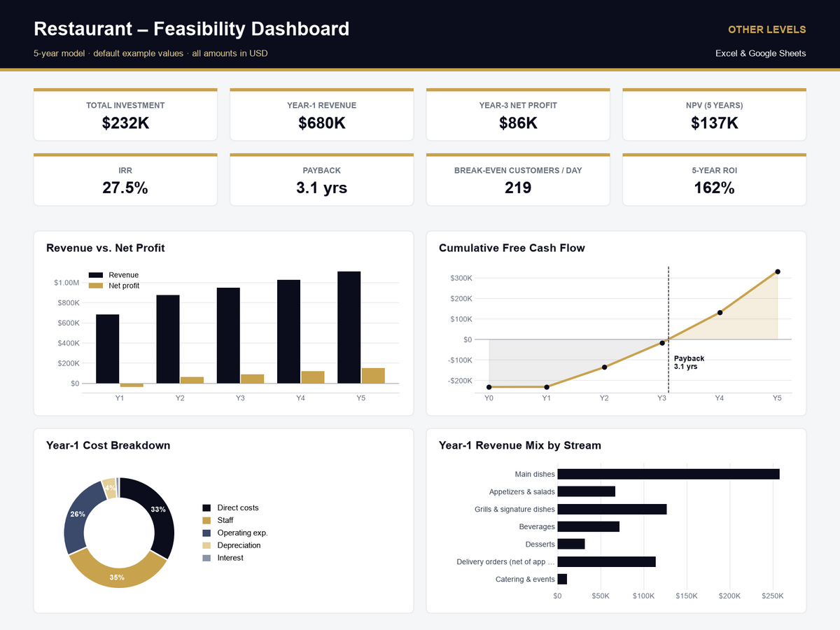The width and height of the screenshot is (840, 630).
Task: Click the Restaurant – Feasibility Dashboard title
Action: coord(191,29)
